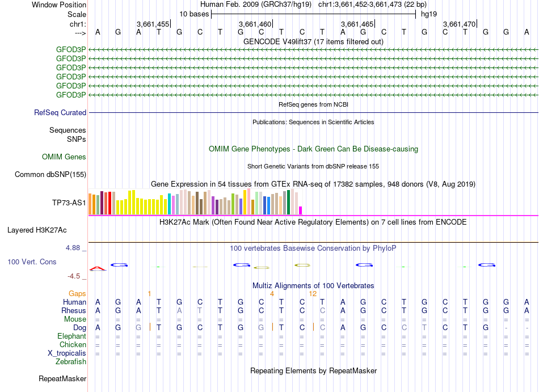Click the OMIM Genes track label
Screen dimensions: 539x392
64,157
